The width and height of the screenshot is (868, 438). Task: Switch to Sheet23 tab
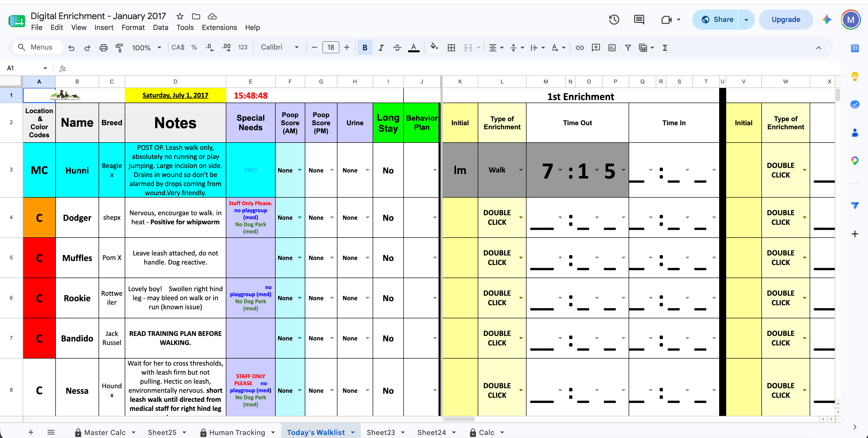click(381, 432)
